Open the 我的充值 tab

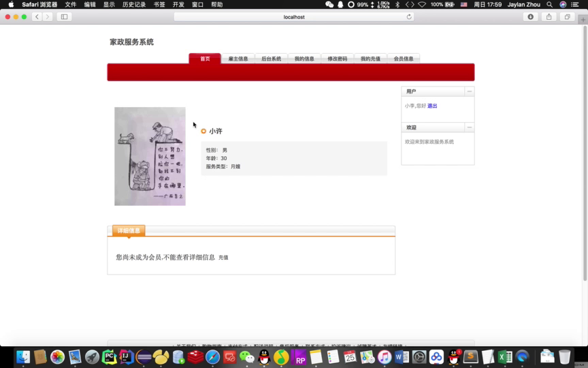[x=370, y=59]
